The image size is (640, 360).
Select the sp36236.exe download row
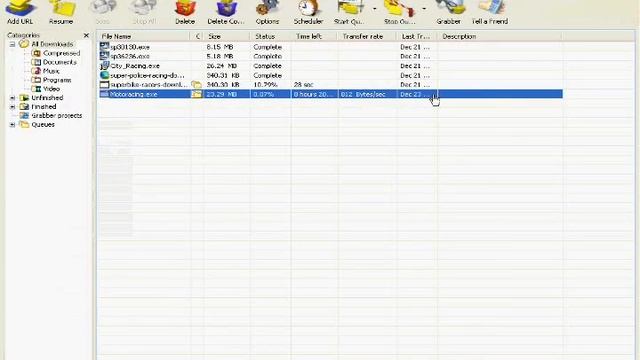[x=331, y=56]
